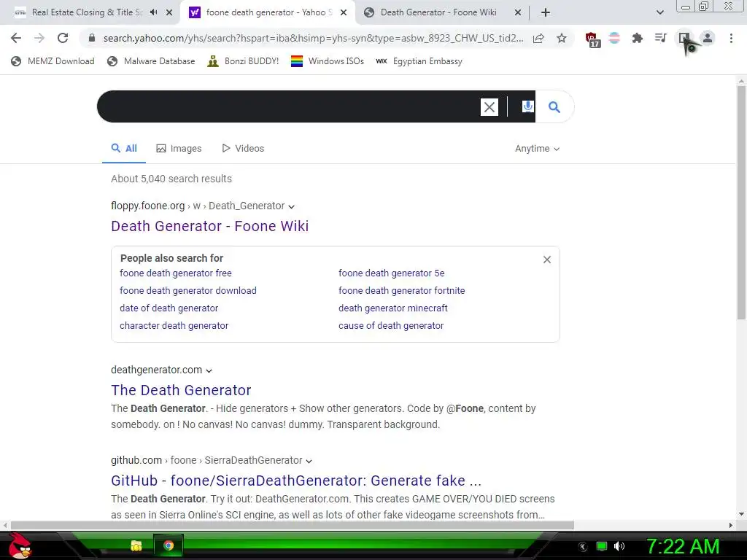Image resolution: width=747 pixels, height=560 pixels.
Task: Open MEMZ Download bookmark
Action: [x=53, y=61]
